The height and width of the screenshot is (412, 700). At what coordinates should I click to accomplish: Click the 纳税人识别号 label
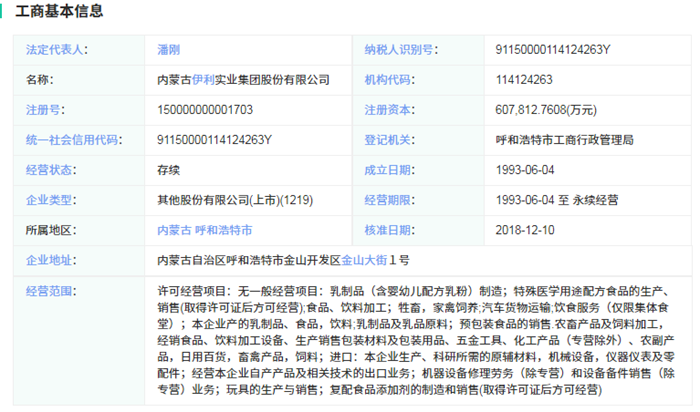[398, 48]
